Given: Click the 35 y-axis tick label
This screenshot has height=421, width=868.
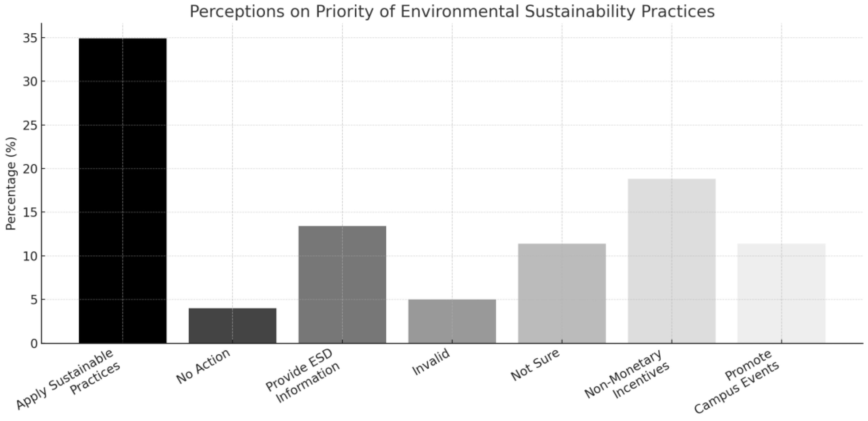Looking at the screenshot, I should 30,38.
